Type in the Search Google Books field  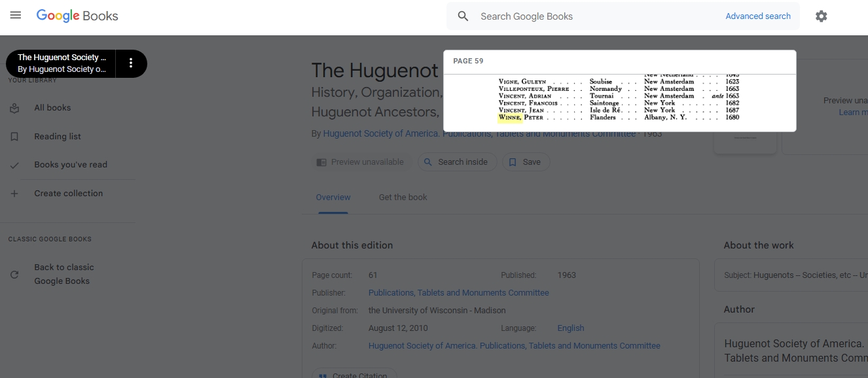coord(596,16)
